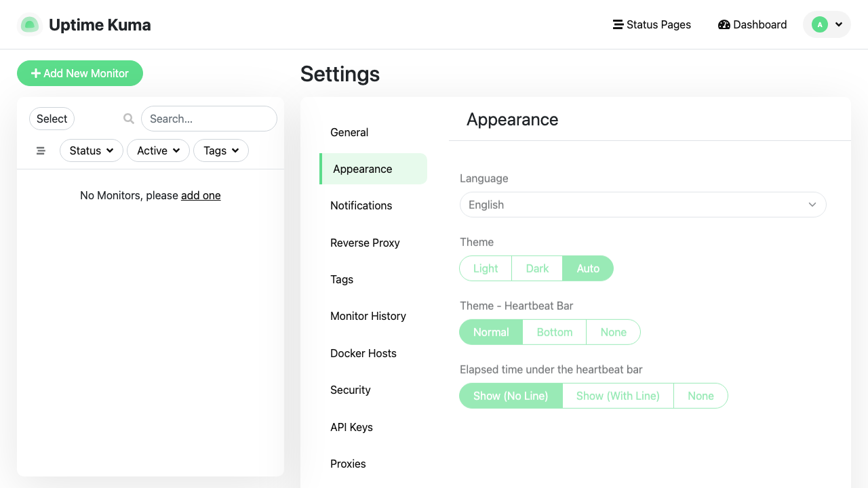Screen dimensions: 868x488
Task: Set elapsed time option to None
Action: 701,396
